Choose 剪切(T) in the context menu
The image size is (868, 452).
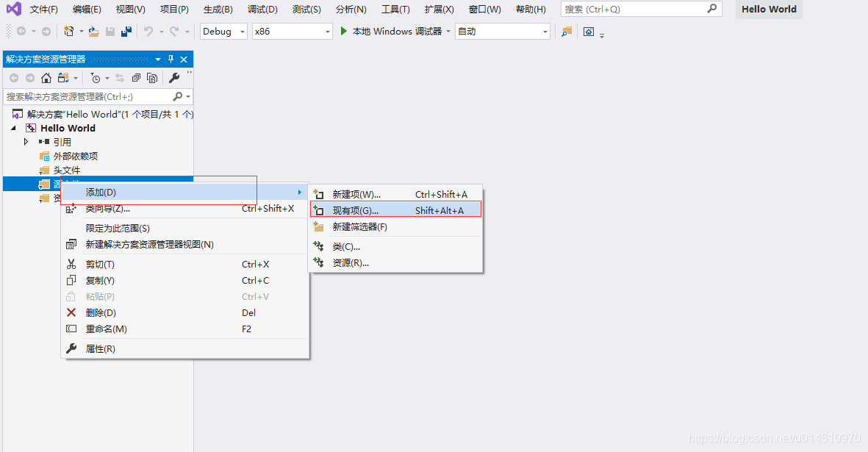184,265
